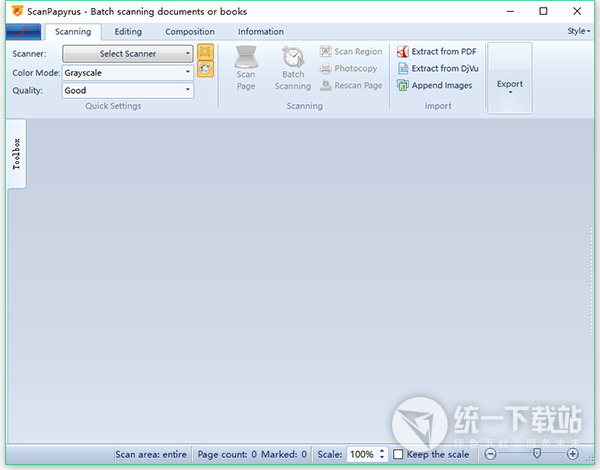The image size is (600, 470).
Task: Click the Scale spinner arrows
Action: [382, 454]
